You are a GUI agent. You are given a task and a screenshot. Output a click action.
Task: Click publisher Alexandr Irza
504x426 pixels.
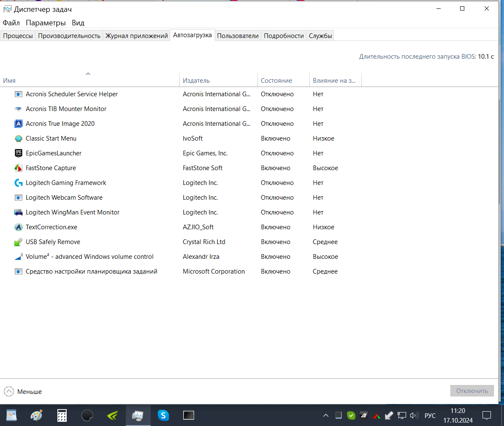pyautogui.click(x=201, y=257)
